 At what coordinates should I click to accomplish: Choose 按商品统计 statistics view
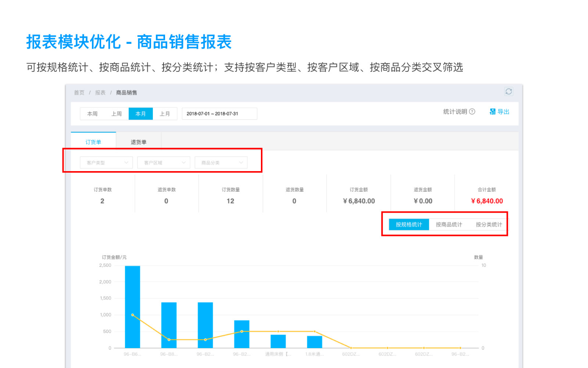point(449,224)
